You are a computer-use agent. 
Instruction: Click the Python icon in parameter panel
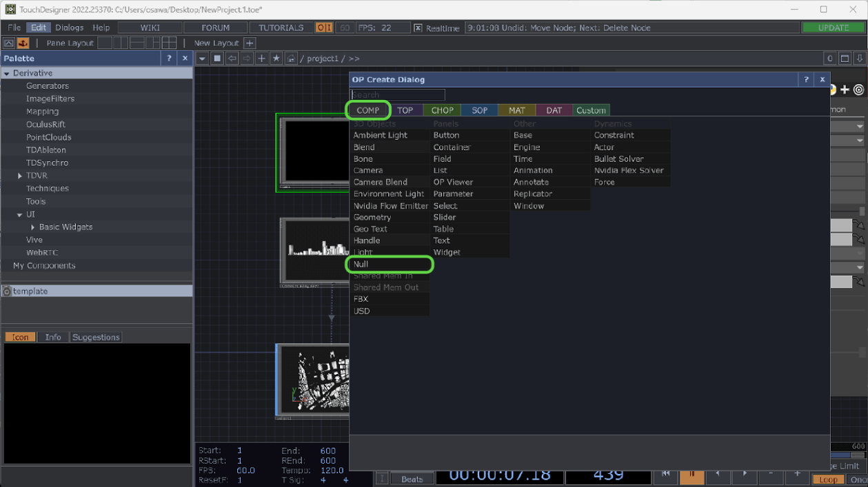coord(833,90)
